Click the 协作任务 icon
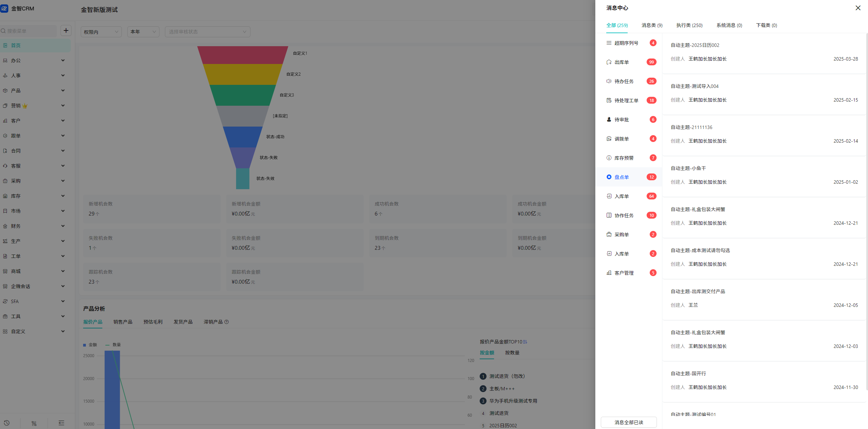This screenshot has width=868, height=429. pos(609,215)
